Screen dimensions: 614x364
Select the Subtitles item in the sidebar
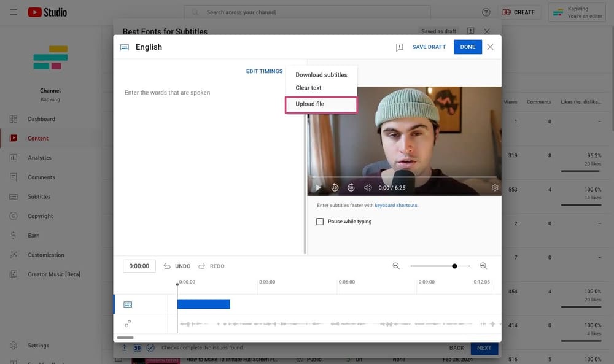click(40, 196)
